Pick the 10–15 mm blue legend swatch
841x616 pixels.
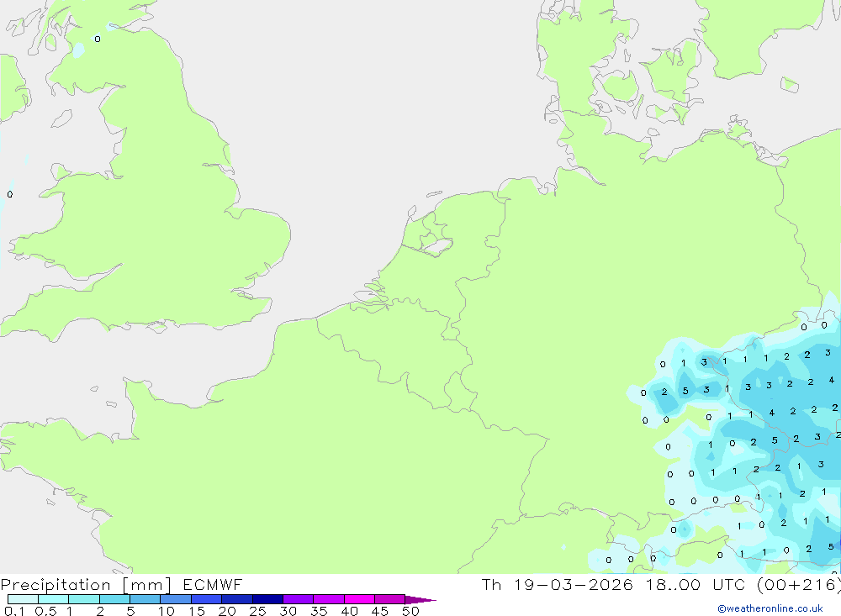[x=176, y=599]
